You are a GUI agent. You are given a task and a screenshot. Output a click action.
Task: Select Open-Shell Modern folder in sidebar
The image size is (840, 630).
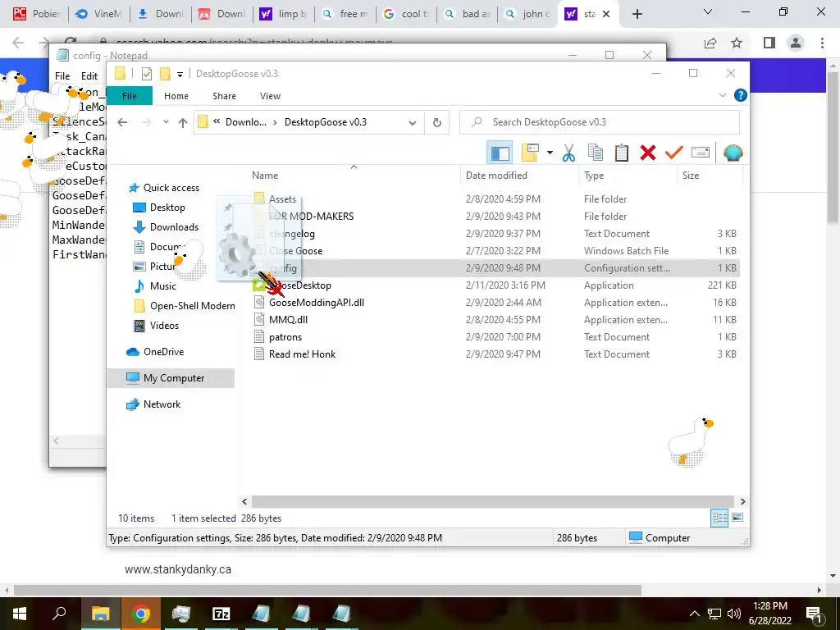tap(192, 306)
